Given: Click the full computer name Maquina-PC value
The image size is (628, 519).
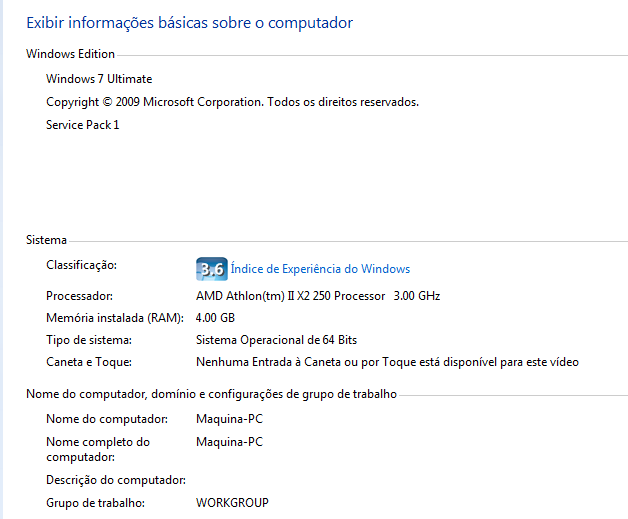Looking at the screenshot, I should pos(229,442).
